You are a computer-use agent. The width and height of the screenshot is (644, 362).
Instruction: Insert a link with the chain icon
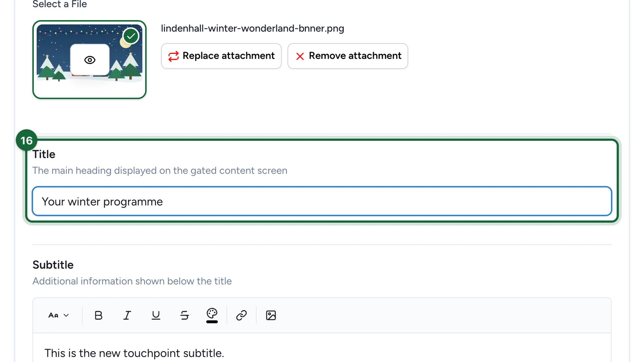[242, 315]
